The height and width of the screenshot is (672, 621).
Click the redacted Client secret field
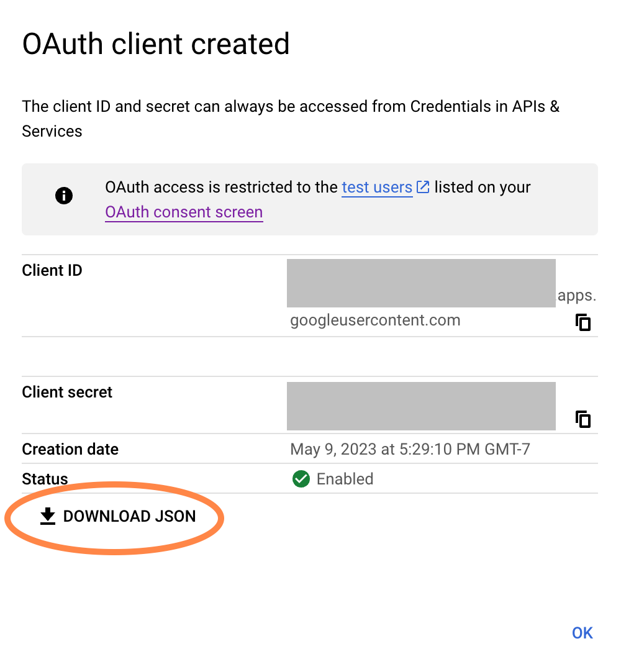click(x=421, y=406)
